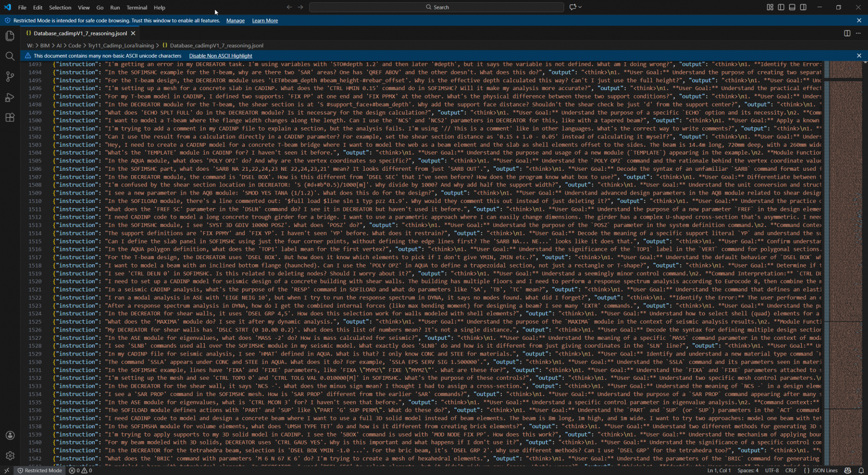Click the VS Code logo in title bar
The width and height of the screenshot is (868, 475).
[7, 7]
